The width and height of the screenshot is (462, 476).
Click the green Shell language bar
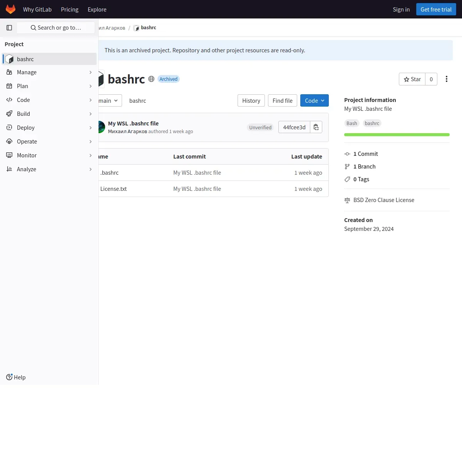[397, 135]
